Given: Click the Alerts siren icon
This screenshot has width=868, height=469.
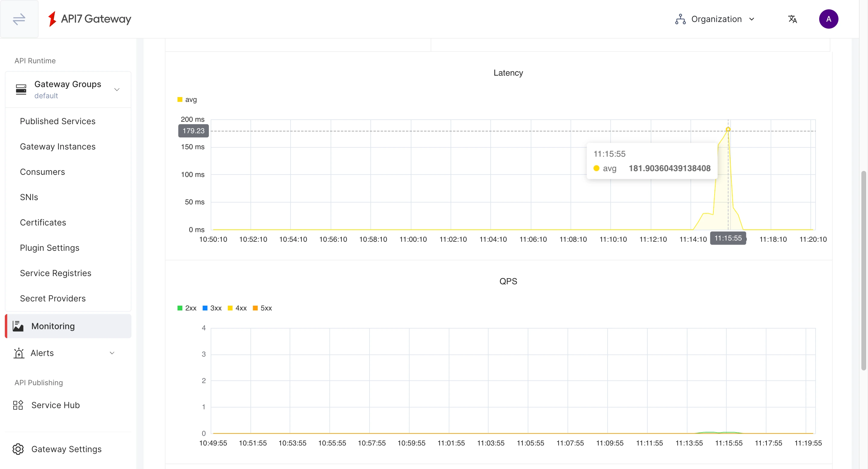Looking at the screenshot, I should pyautogui.click(x=19, y=353).
